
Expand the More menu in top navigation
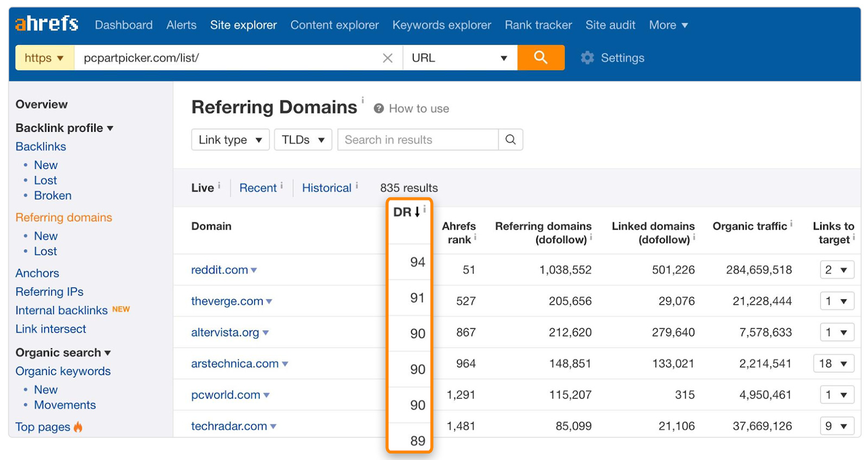[x=668, y=25]
